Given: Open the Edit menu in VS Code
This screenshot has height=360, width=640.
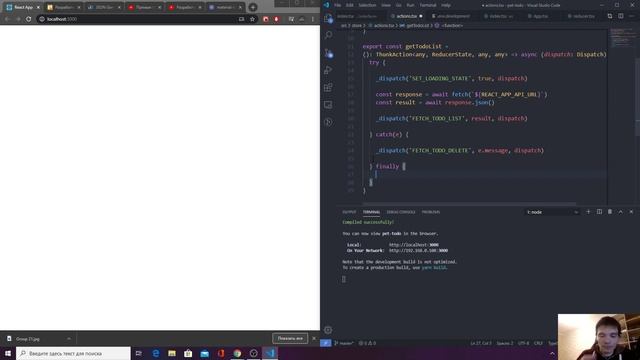Looking at the screenshot, I should point(350,5).
